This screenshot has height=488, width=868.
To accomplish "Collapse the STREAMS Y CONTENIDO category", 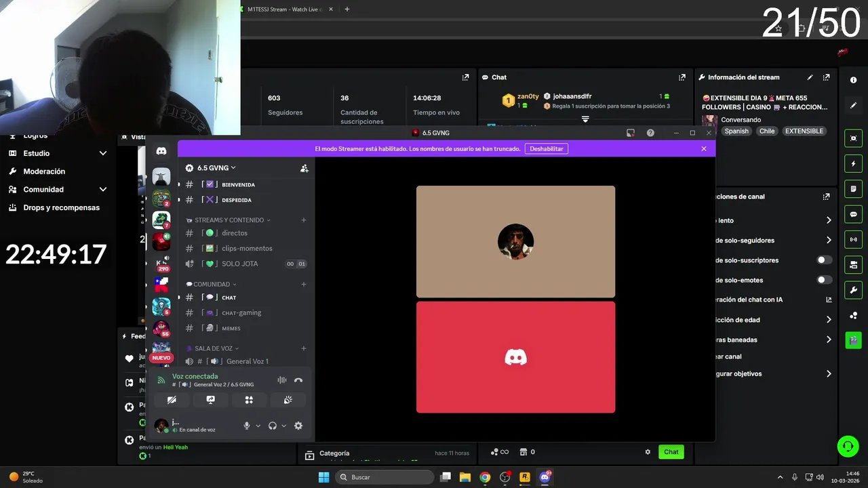I will tap(229, 220).
